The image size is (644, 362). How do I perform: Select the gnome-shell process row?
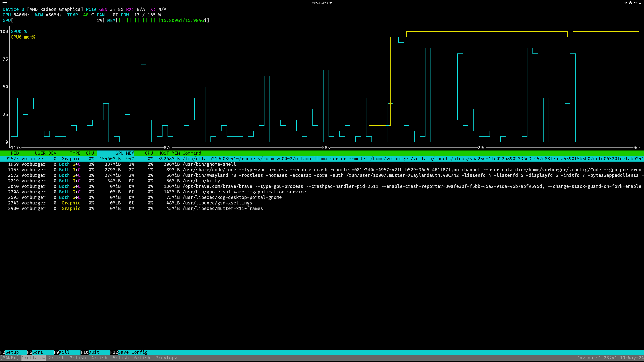coord(175,164)
